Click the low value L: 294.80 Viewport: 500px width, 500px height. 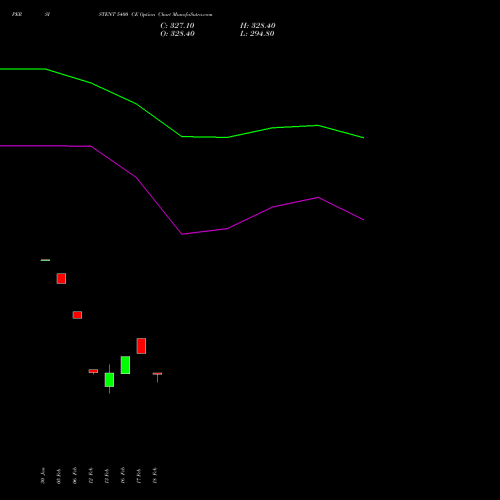tap(257, 34)
